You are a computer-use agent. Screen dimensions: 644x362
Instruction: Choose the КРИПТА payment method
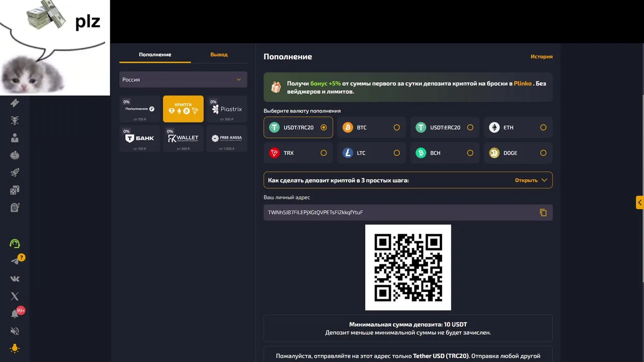click(183, 109)
